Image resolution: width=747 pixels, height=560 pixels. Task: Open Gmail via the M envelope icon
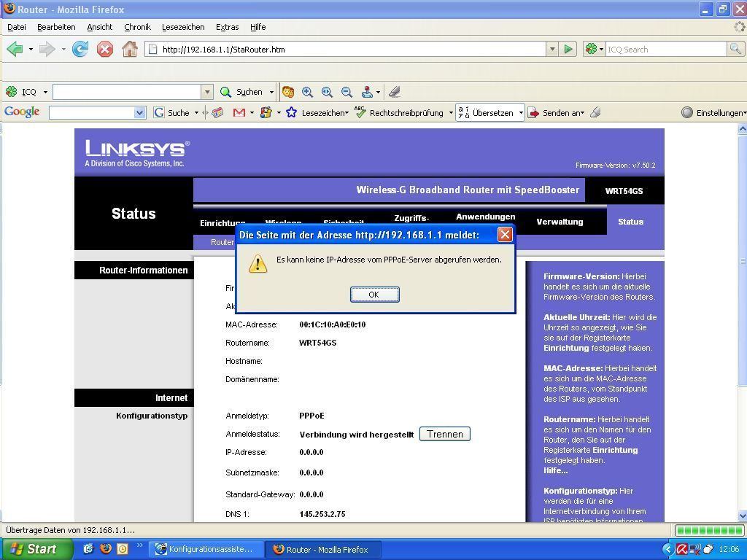point(239,112)
